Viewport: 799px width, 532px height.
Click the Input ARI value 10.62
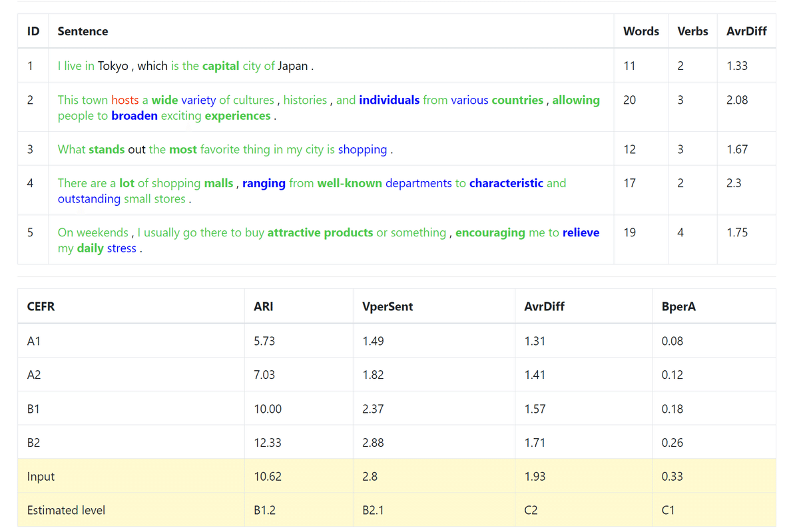[268, 477]
